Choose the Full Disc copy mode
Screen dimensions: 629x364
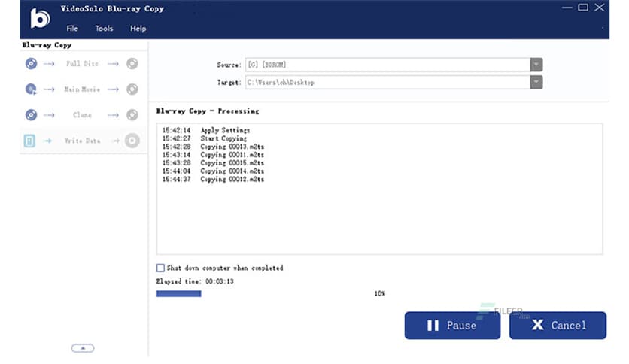click(x=82, y=64)
